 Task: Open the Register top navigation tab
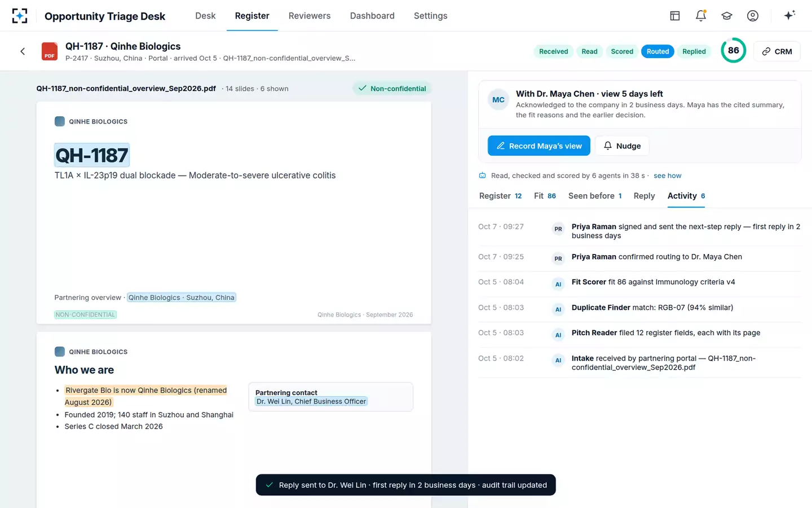coord(252,16)
